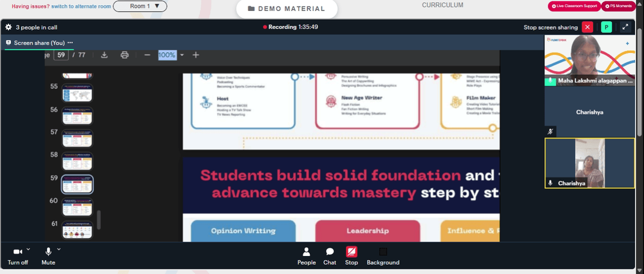Stop sharing via bottom Stop button
644x274 pixels.
pyautogui.click(x=351, y=257)
